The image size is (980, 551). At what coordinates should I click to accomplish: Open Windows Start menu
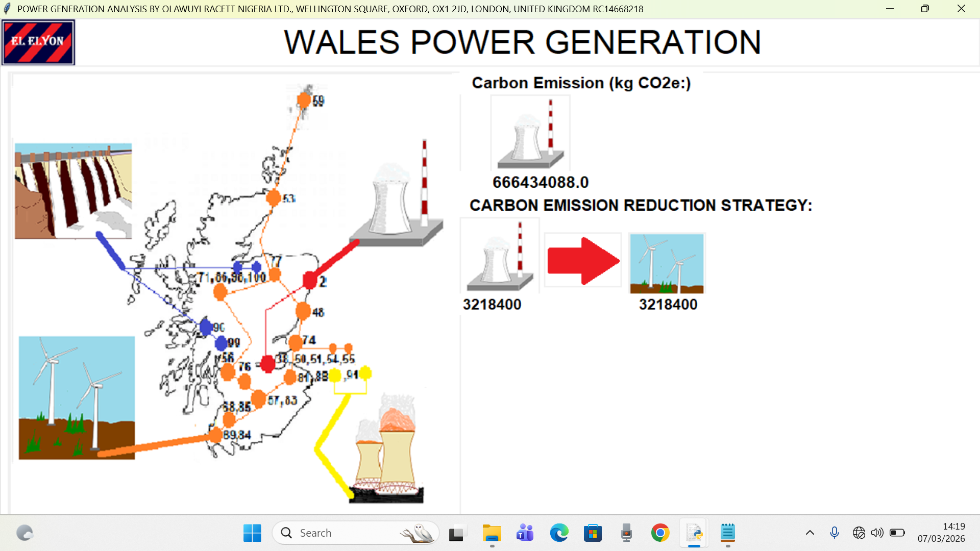[x=252, y=533]
